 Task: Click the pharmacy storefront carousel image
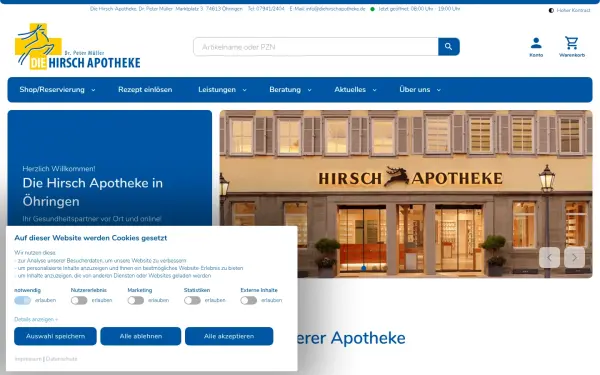[406, 194]
